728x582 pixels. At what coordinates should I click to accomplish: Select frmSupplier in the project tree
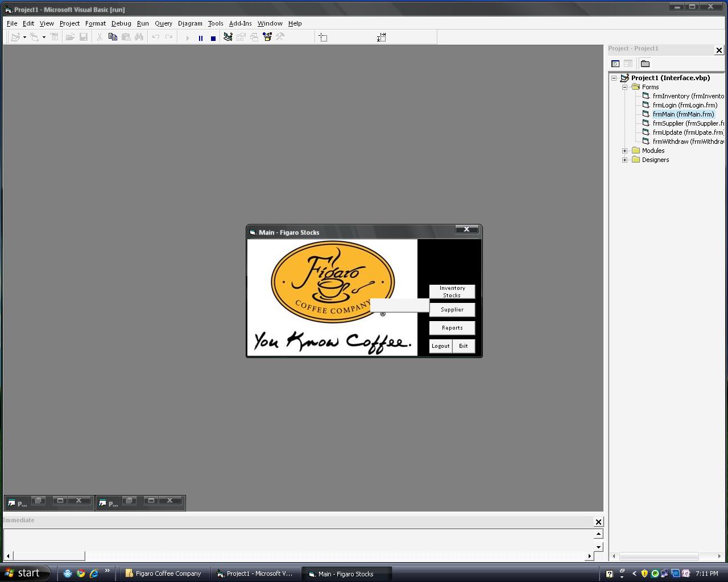(688, 123)
